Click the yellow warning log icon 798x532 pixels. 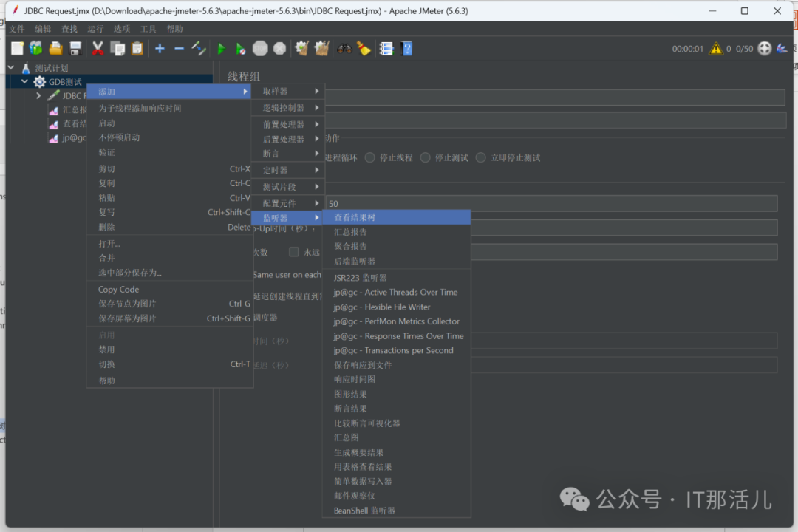[x=716, y=48]
